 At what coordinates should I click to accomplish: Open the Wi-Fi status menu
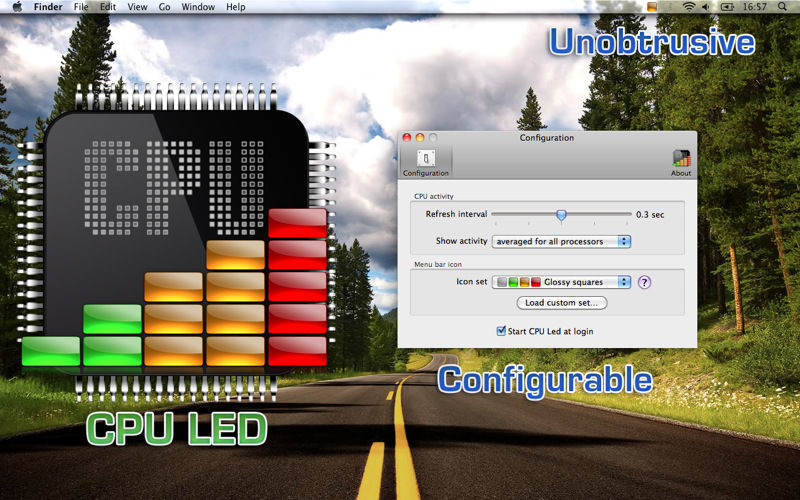pyautogui.click(x=689, y=7)
